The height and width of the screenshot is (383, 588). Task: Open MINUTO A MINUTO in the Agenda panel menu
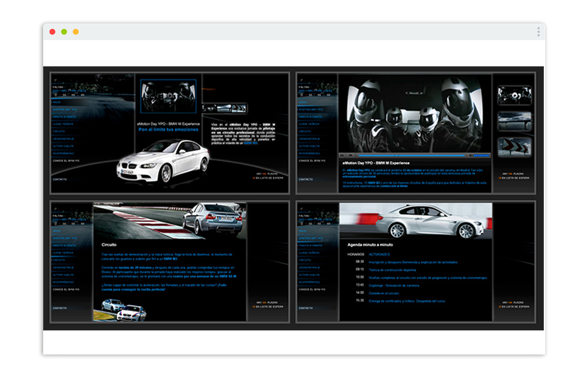310,245
